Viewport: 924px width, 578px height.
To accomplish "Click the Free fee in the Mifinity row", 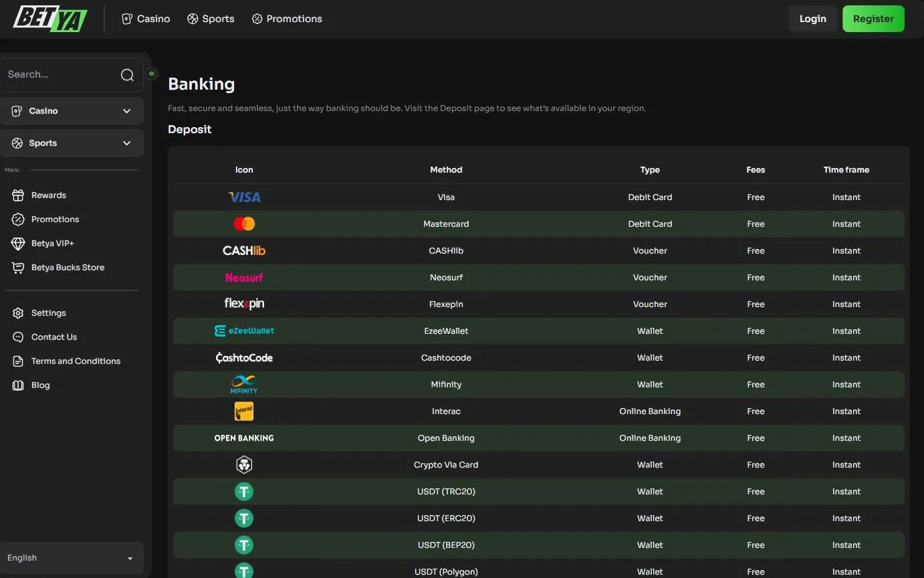I will [x=756, y=385].
